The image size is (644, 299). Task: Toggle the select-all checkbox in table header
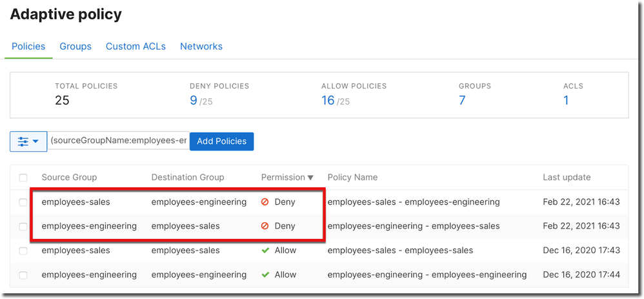tap(23, 178)
